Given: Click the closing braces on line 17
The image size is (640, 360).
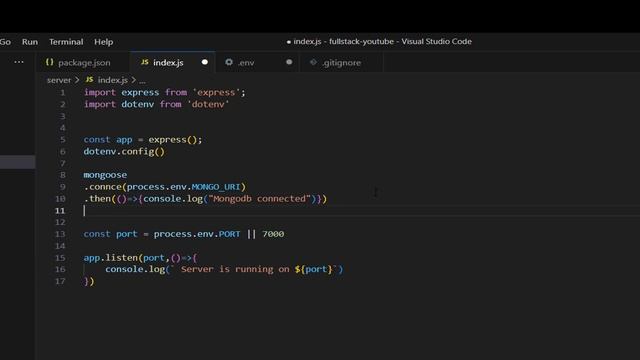Looking at the screenshot, I should (x=89, y=281).
